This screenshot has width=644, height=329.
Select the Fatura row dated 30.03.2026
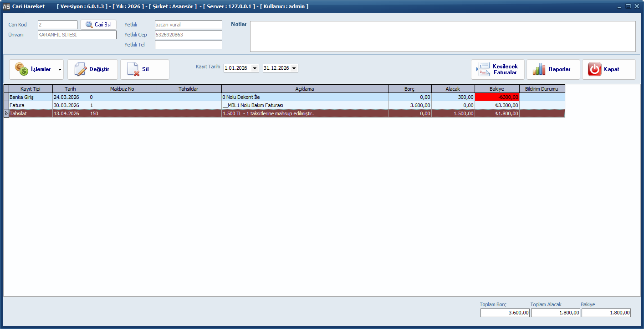point(30,105)
